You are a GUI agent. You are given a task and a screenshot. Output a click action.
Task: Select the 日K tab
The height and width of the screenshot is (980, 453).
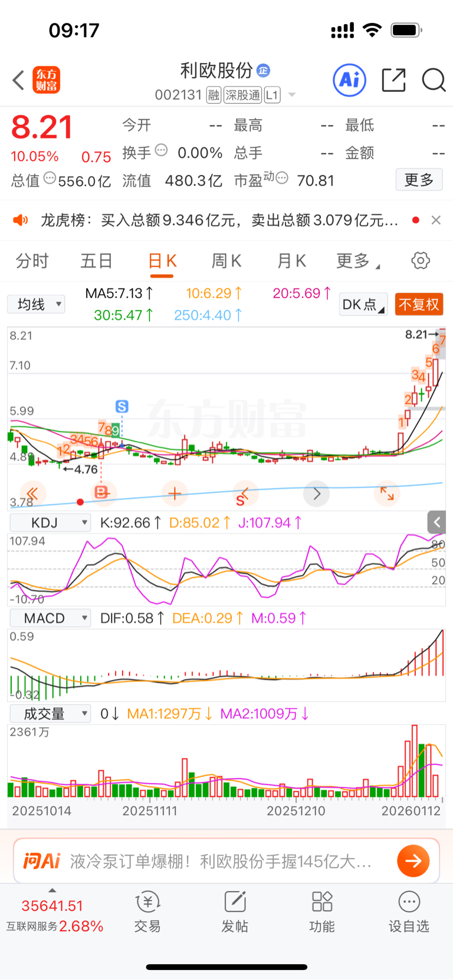tap(162, 260)
